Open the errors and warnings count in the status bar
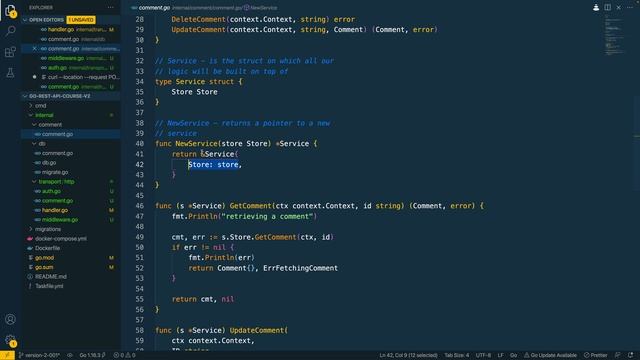Screen dimensions: 640x360 124,355
